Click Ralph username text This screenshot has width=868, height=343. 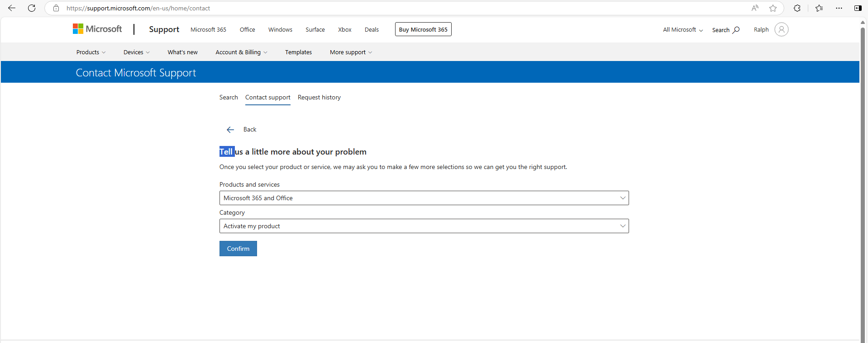coord(761,30)
